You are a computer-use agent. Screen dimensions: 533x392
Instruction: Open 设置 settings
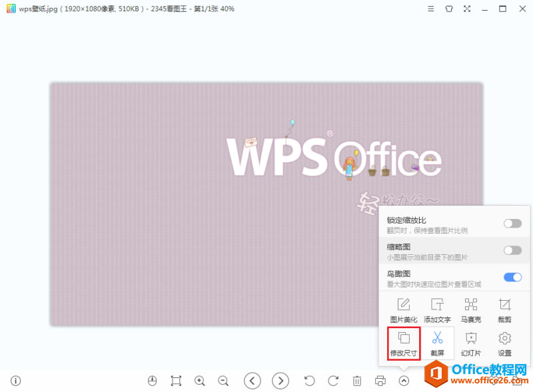tap(504, 343)
